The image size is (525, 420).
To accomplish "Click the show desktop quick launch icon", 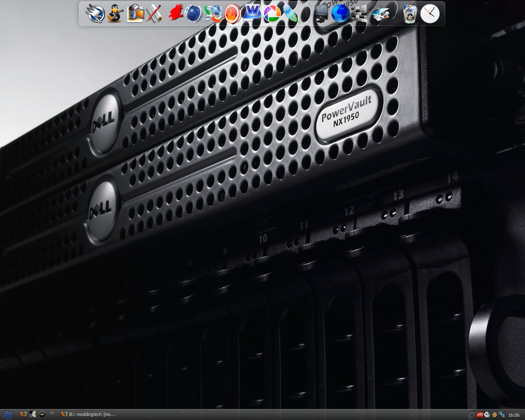I will point(33,414).
